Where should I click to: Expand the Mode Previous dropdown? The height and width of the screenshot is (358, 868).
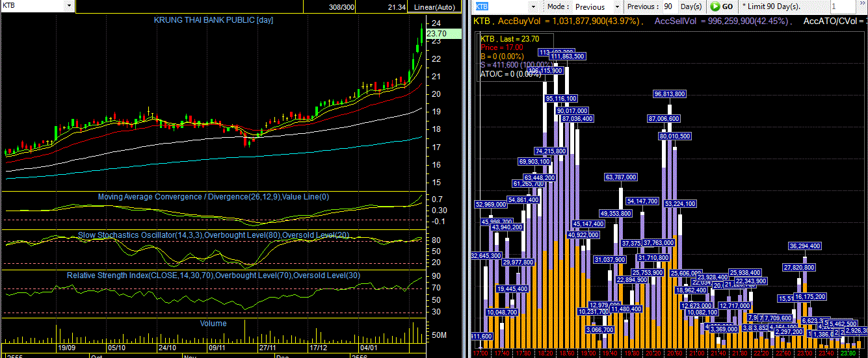click(x=616, y=6)
